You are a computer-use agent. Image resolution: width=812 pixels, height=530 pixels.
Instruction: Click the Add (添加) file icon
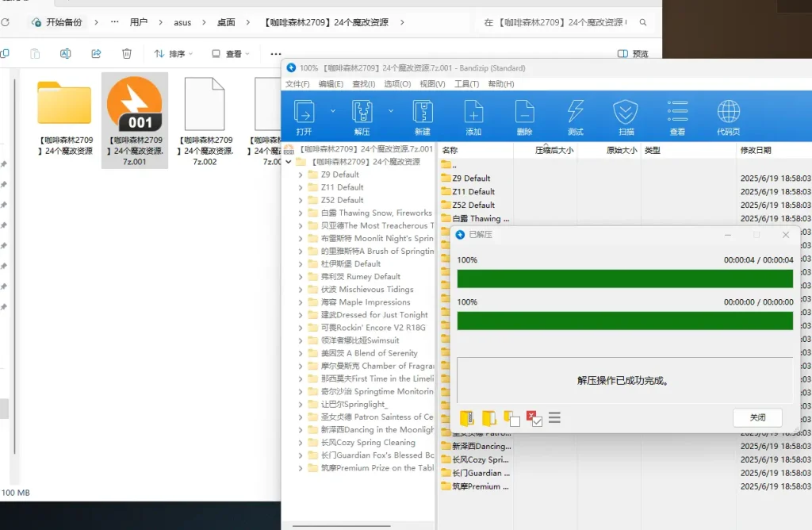473,117
